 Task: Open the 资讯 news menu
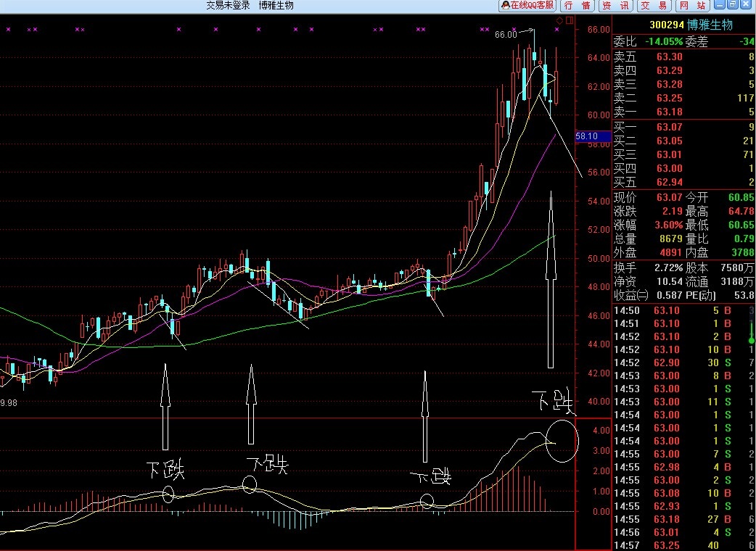click(x=616, y=5)
